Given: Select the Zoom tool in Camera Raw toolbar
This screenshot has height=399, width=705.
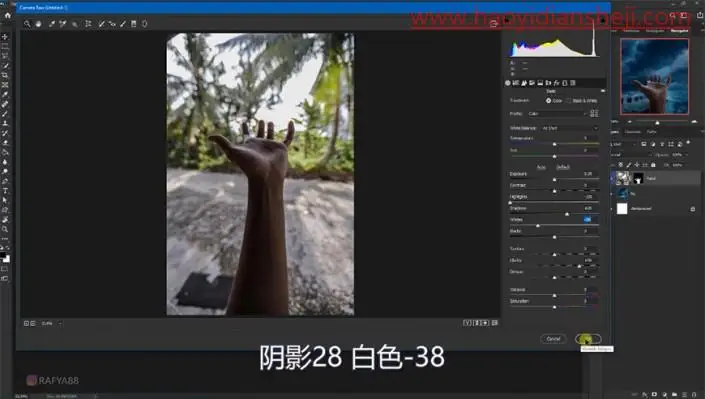Looking at the screenshot, I should [27, 24].
